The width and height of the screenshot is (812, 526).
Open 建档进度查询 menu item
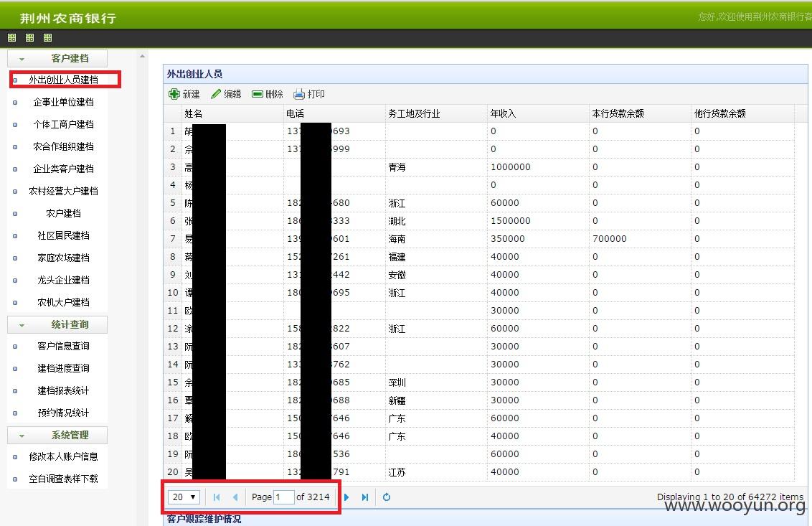coord(63,368)
